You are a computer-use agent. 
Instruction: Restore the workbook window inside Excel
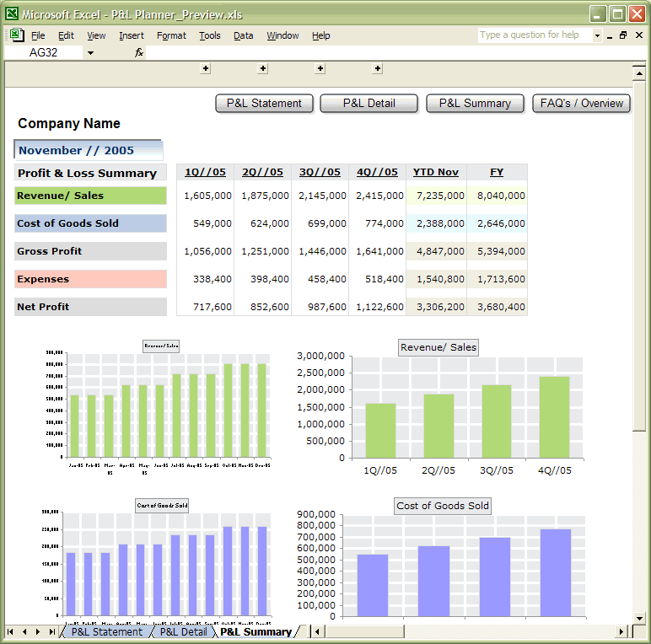click(623, 35)
